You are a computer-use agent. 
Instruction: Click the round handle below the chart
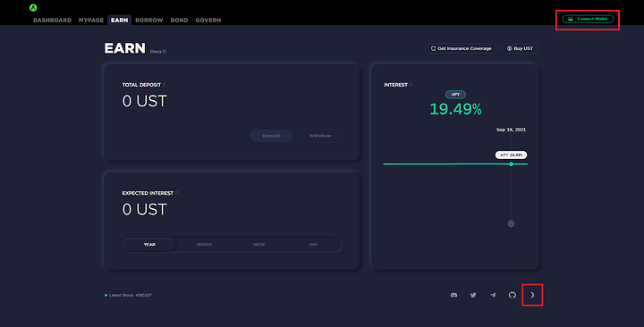point(511,223)
